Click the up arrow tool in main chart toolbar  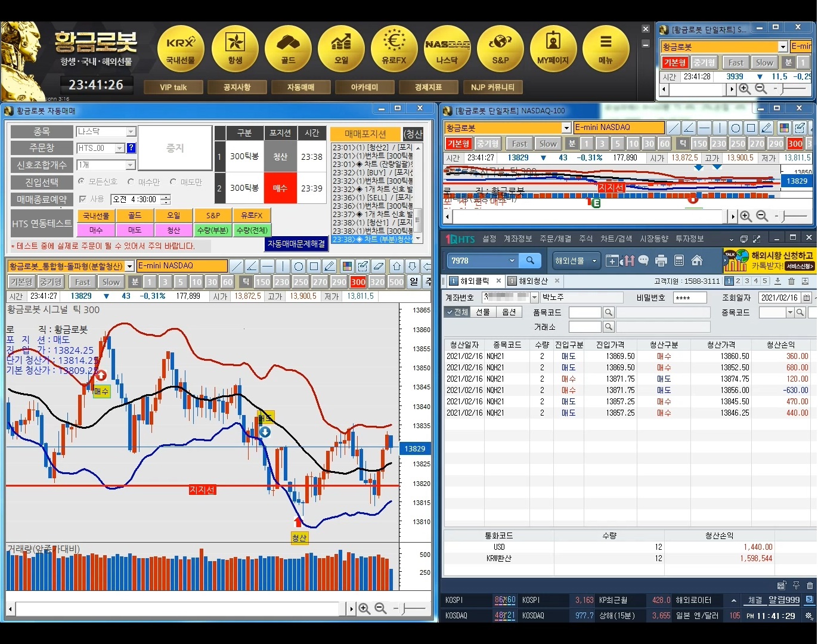click(396, 266)
